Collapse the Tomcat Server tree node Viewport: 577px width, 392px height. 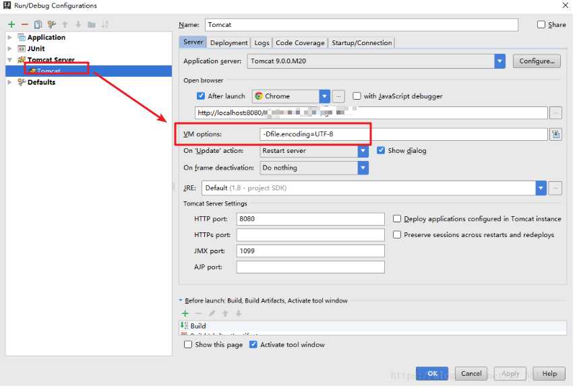(9, 59)
